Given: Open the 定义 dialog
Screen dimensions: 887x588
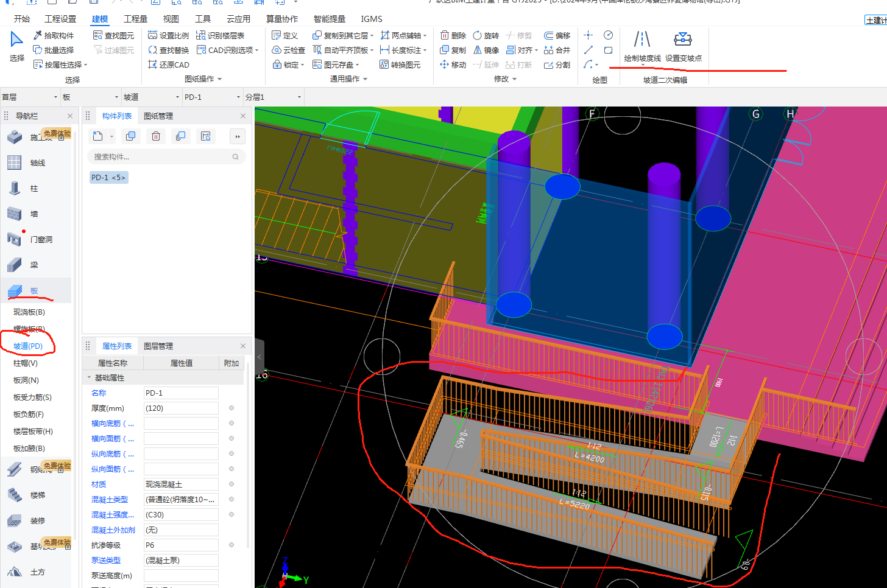Looking at the screenshot, I should (x=285, y=35).
